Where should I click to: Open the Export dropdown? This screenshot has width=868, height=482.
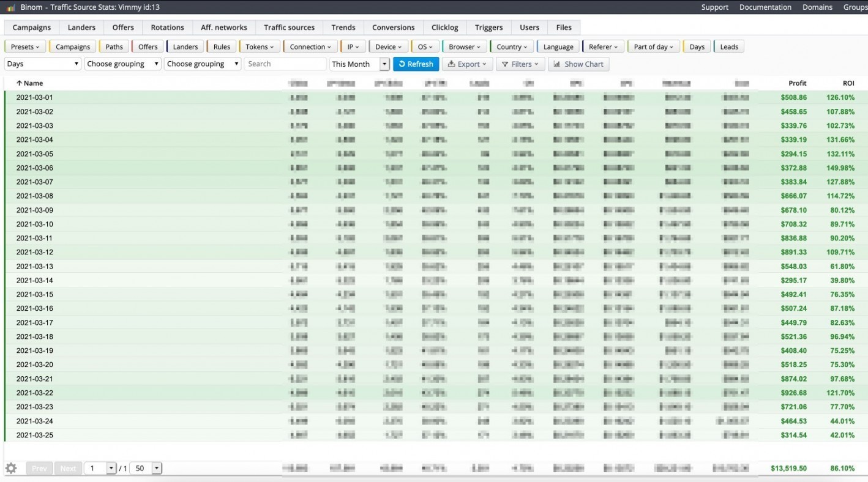coord(468,64)
